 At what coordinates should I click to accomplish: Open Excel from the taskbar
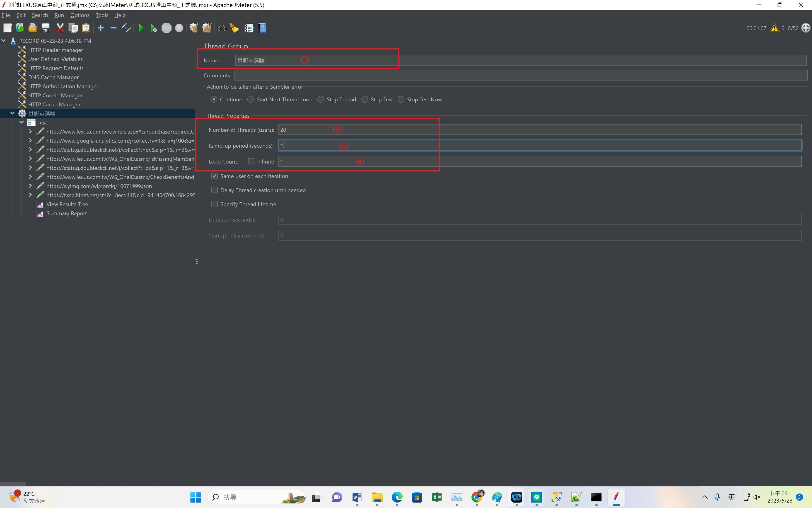pos(437,497)
